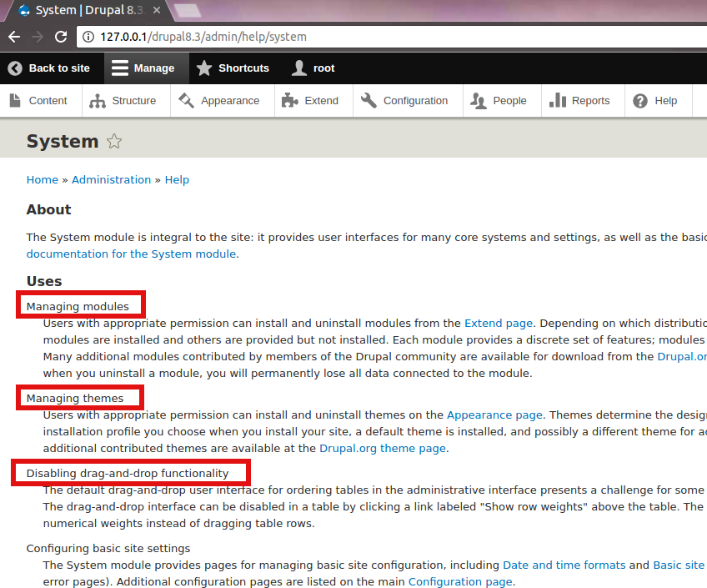707x588 pixels.
Task: Click the Reports bar chart icon
Action: pyautogui.click(x=557, y=100)
